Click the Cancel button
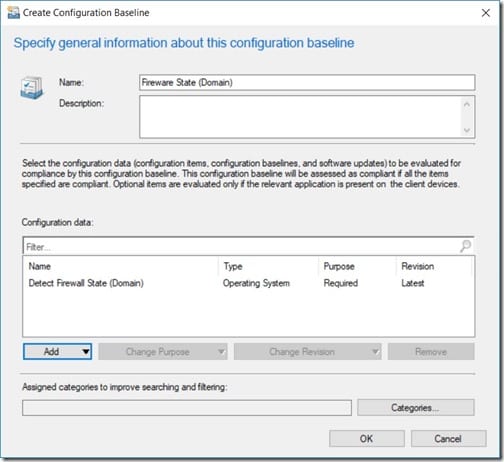504x462 pixels. click(448, 438)
